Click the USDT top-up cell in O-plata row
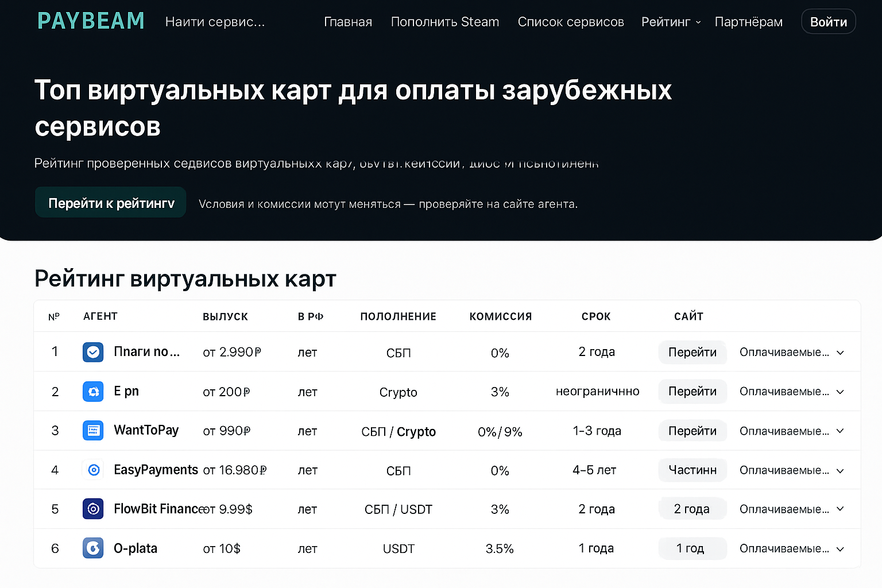 pos(399,548)
